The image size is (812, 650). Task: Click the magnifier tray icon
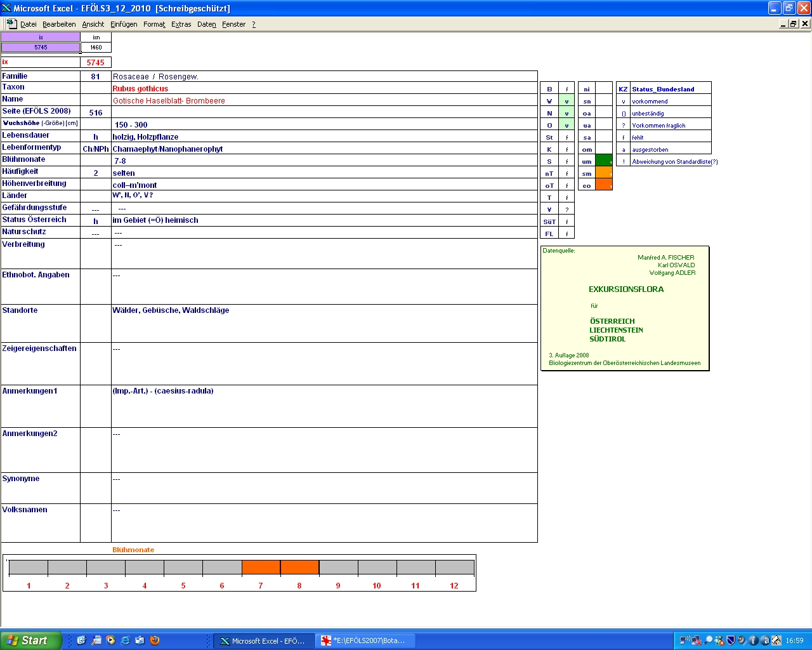pyautogui.click(x=708, y=640)
